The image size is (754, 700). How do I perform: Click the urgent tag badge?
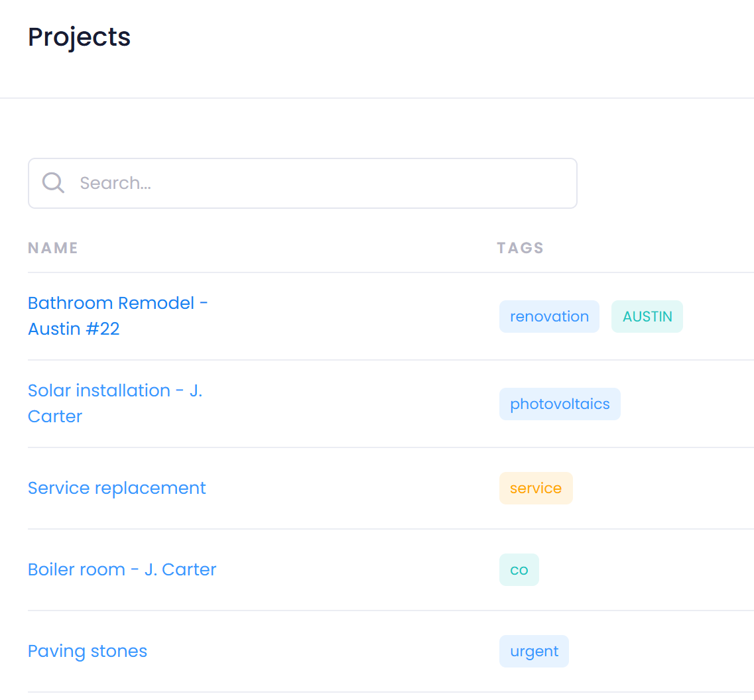coord(534,651)
